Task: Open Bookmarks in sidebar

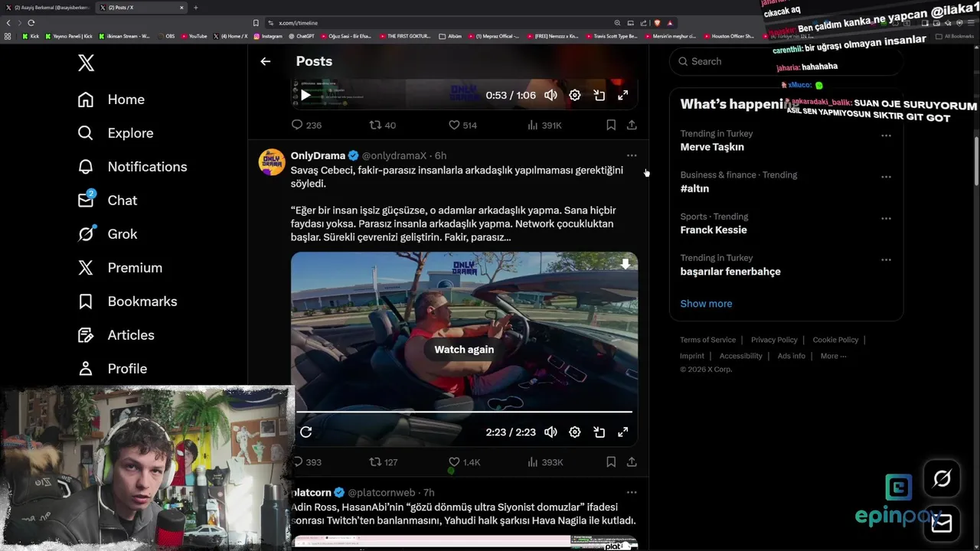Action: (127, 302)
